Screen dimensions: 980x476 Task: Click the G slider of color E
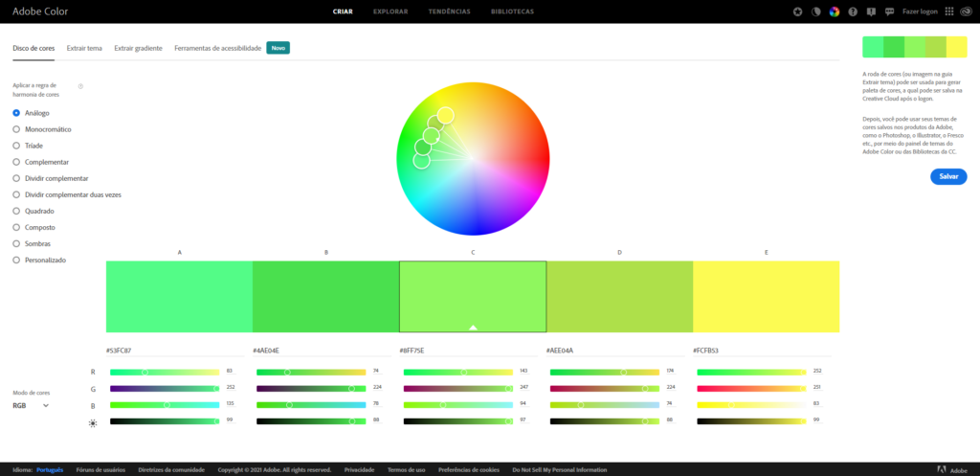click(x=752, y=389)
